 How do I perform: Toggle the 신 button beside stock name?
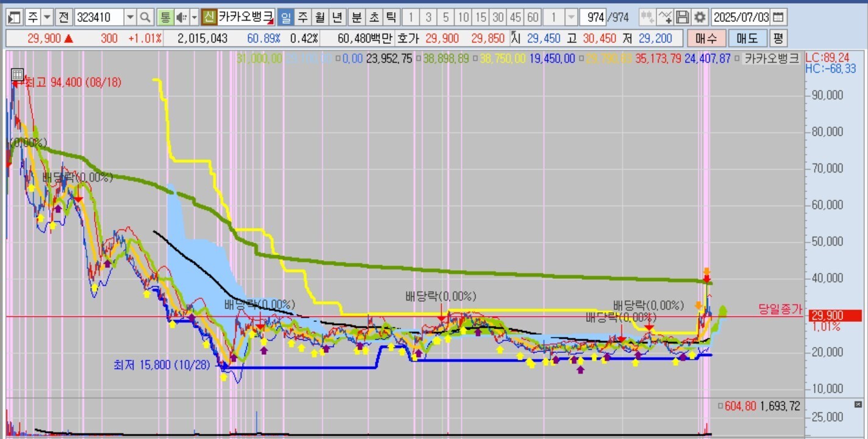[x=209, y=17]
